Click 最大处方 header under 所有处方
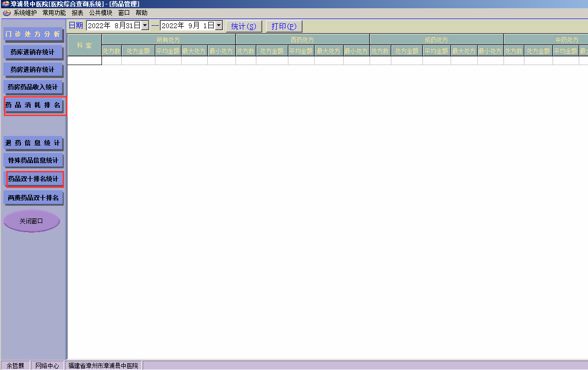 click(x=194, y=50)
